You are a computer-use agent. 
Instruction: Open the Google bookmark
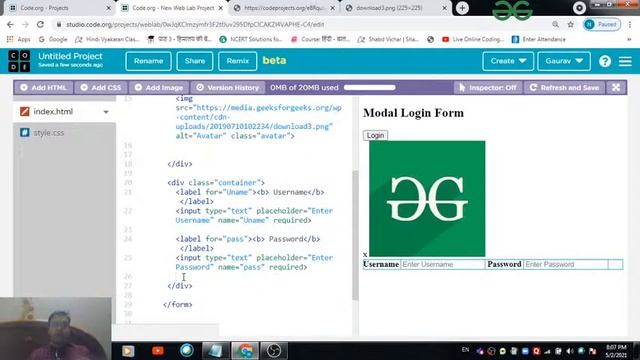pyautogui.click(x=53, y=39)
